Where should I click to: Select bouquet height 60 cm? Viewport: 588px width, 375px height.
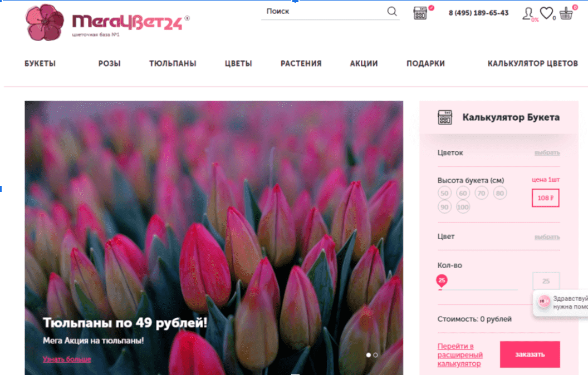[463, 193]
